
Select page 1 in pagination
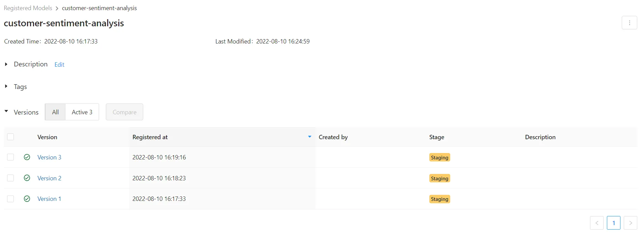point(613,223)
